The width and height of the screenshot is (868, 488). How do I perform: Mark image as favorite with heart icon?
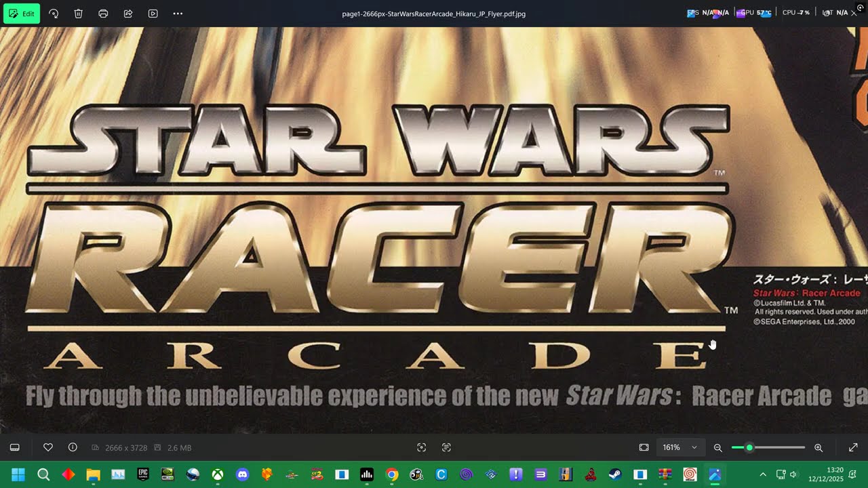(48, 447)
